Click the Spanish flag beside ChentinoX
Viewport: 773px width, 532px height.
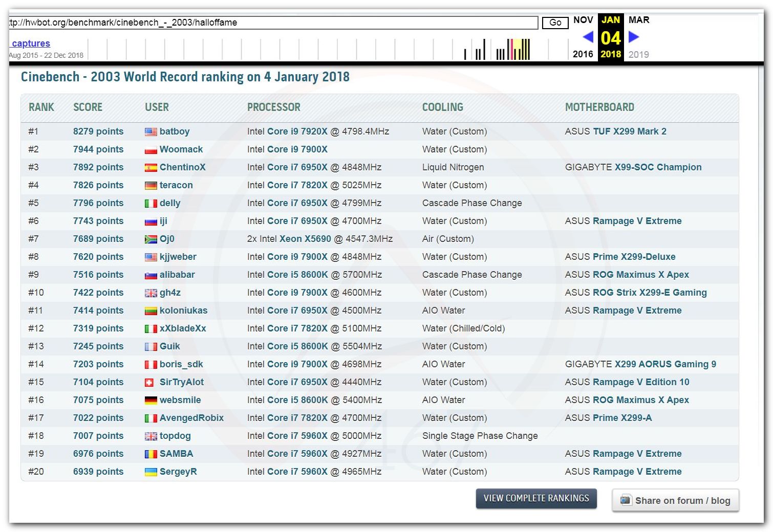point(151,168)
